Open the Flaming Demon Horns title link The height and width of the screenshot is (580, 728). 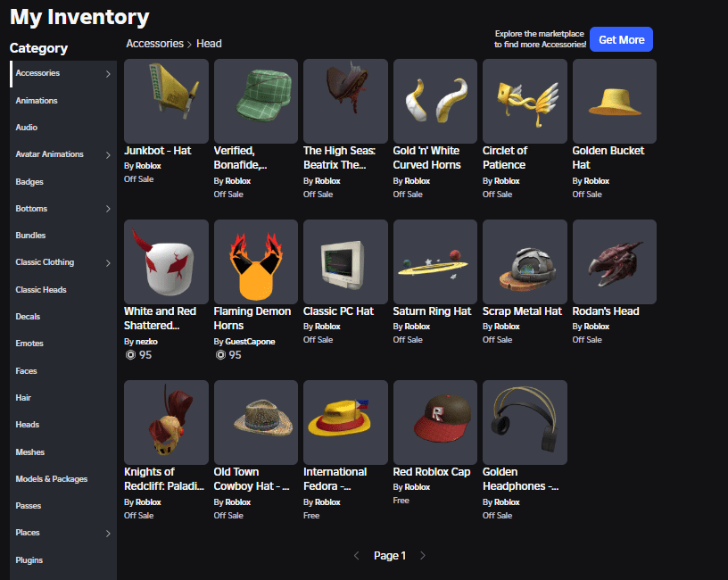(252, 319)
